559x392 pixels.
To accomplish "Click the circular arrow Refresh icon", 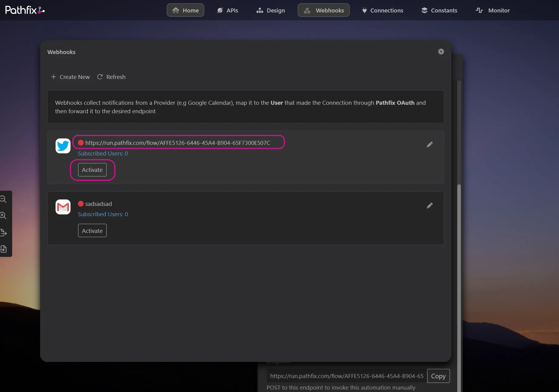I will click(100, 77).
